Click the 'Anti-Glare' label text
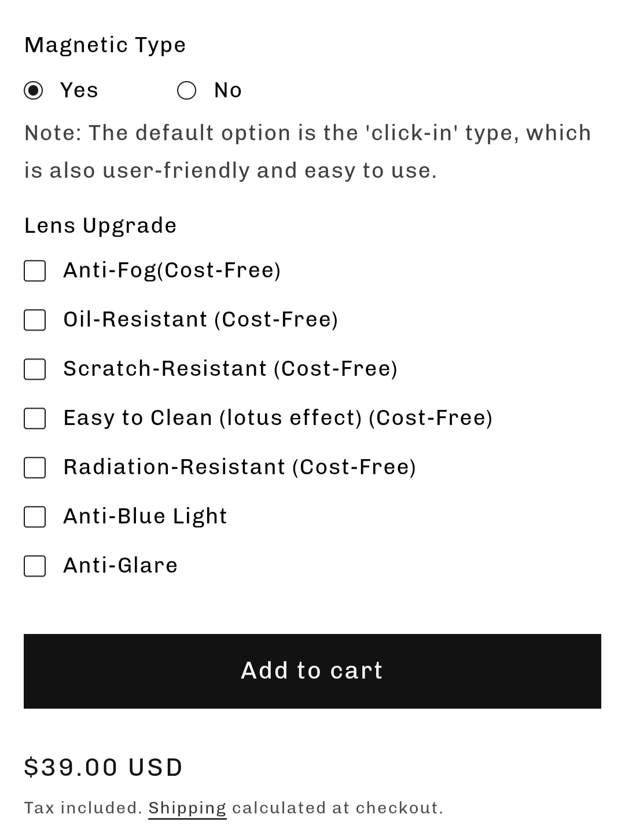625x840 pixels. pyautogui.click(x=120, y=566)
